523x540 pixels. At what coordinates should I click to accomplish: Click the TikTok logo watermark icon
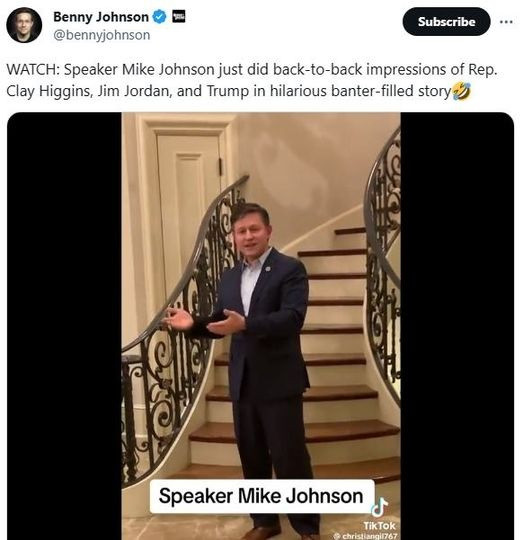pyautogui.click(x=379, y=507)
